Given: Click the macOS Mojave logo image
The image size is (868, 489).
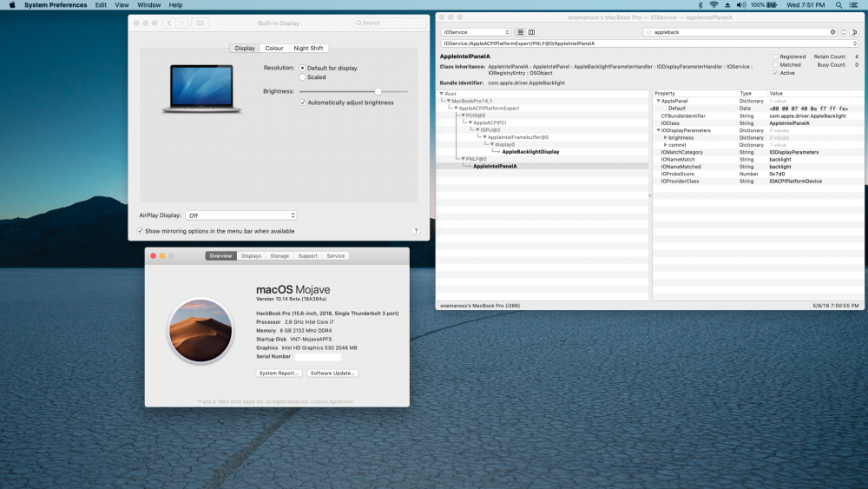Looking at the screenshot, I should pos(201,330).
